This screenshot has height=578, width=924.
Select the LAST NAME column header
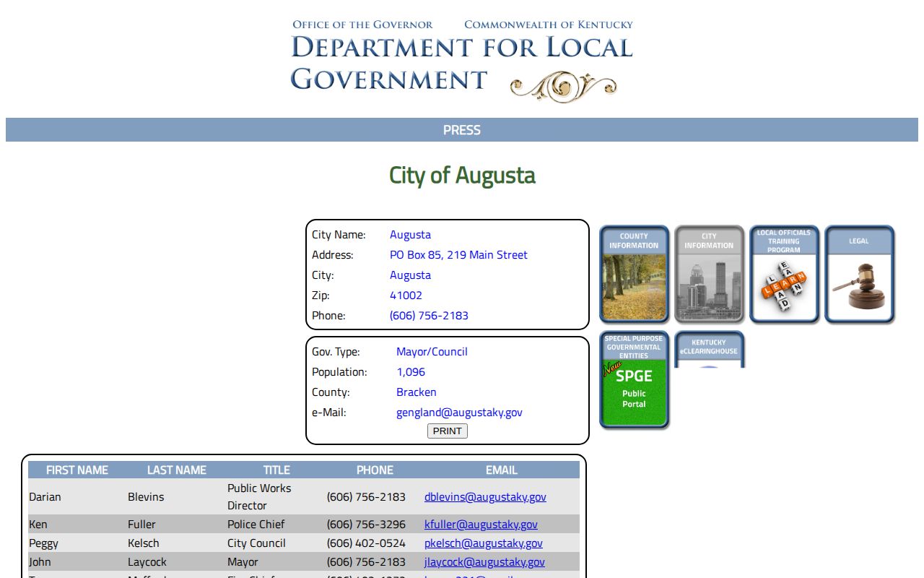(177, 470)
